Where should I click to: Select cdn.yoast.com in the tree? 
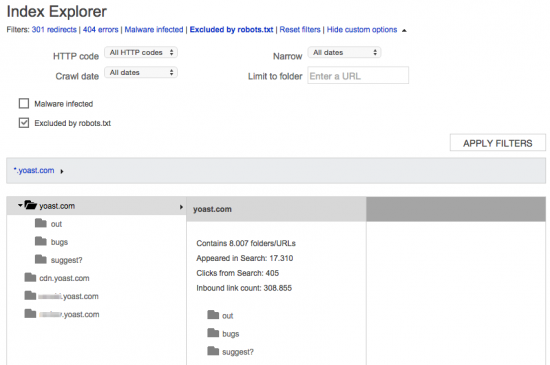coord(65,278)
